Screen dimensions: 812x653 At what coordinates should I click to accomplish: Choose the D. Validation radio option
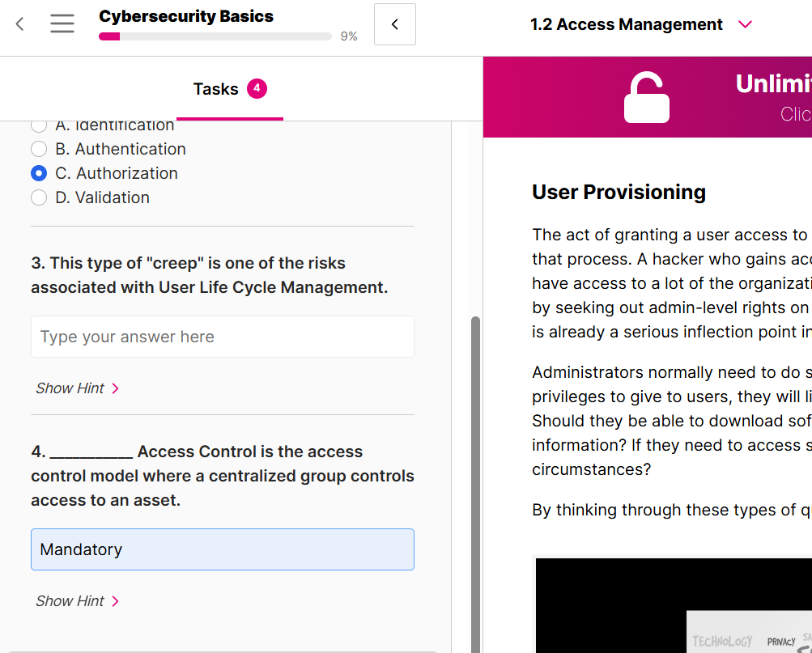(x=39, y=197)
